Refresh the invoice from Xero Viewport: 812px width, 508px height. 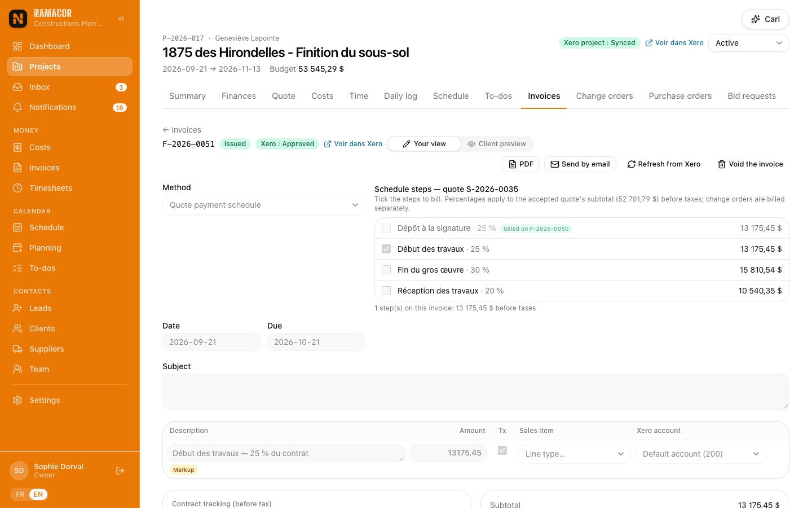(664, 164)
